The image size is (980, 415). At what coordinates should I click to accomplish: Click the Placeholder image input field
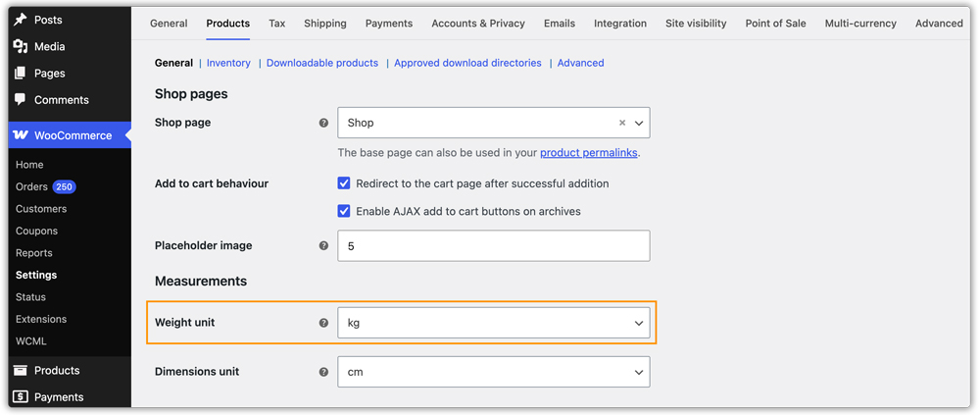click(x=494, y=245)
